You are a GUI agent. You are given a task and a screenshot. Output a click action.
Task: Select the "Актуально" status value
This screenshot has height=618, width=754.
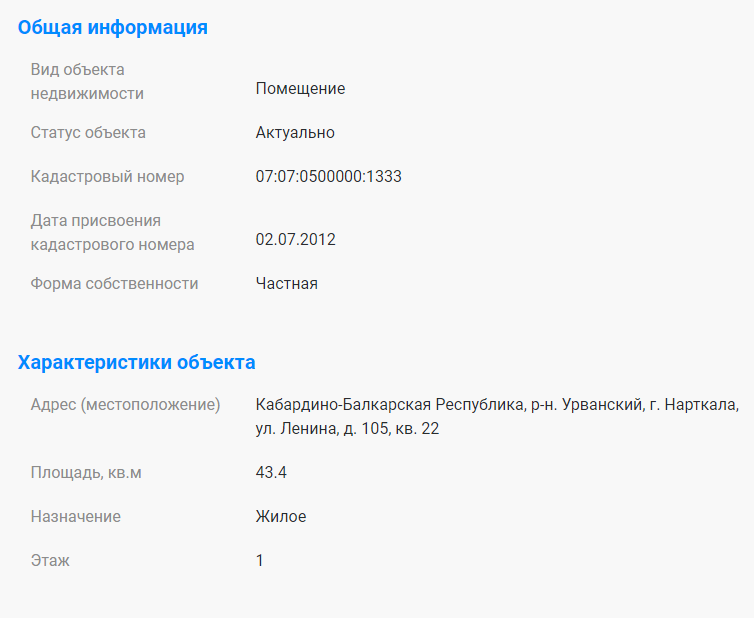click(295, 132)
